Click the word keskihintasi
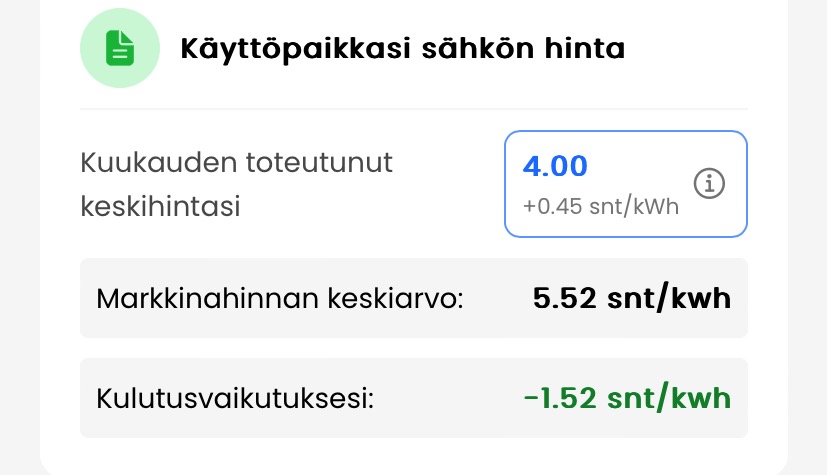 pos(160,207)
